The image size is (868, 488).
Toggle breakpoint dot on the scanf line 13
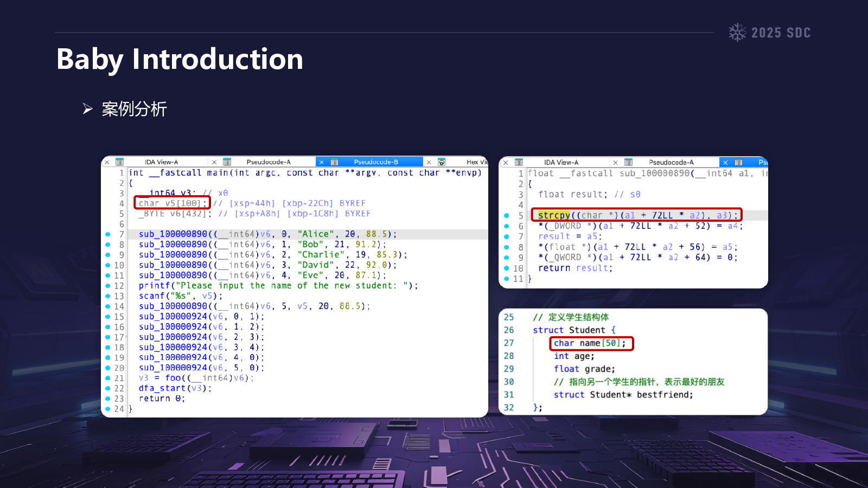pos(108,296)
